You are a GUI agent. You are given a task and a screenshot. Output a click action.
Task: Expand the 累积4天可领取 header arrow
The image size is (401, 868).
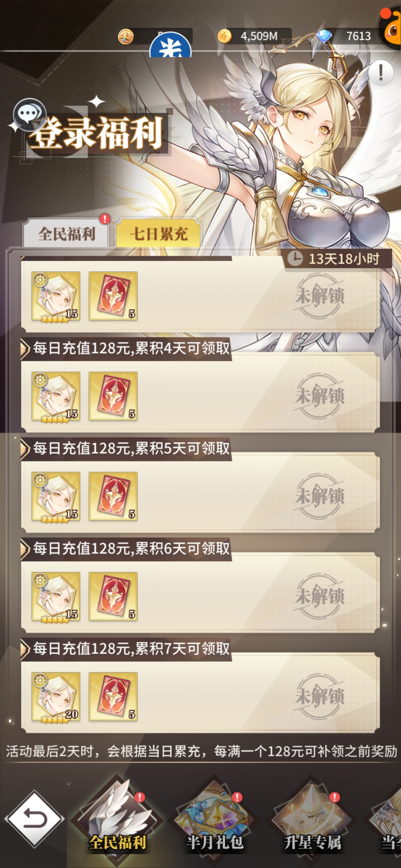(x=25, y=348)
